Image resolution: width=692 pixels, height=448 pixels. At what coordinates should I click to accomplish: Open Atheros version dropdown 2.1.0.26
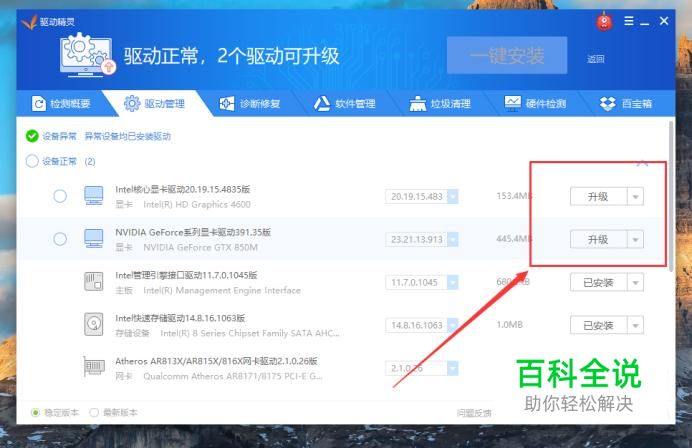pos(453,368)
